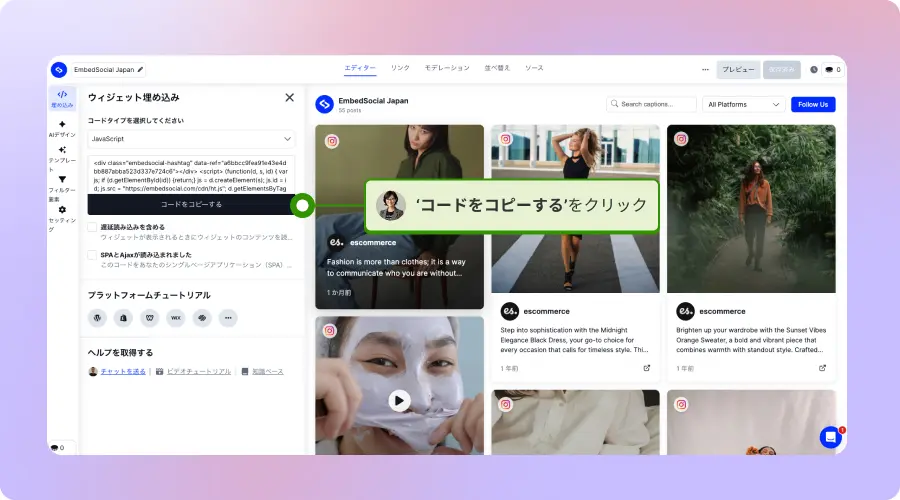The height and width of the screenshot is (500, 900).
Task: Switch to the エディター tab
Action: 360,68
